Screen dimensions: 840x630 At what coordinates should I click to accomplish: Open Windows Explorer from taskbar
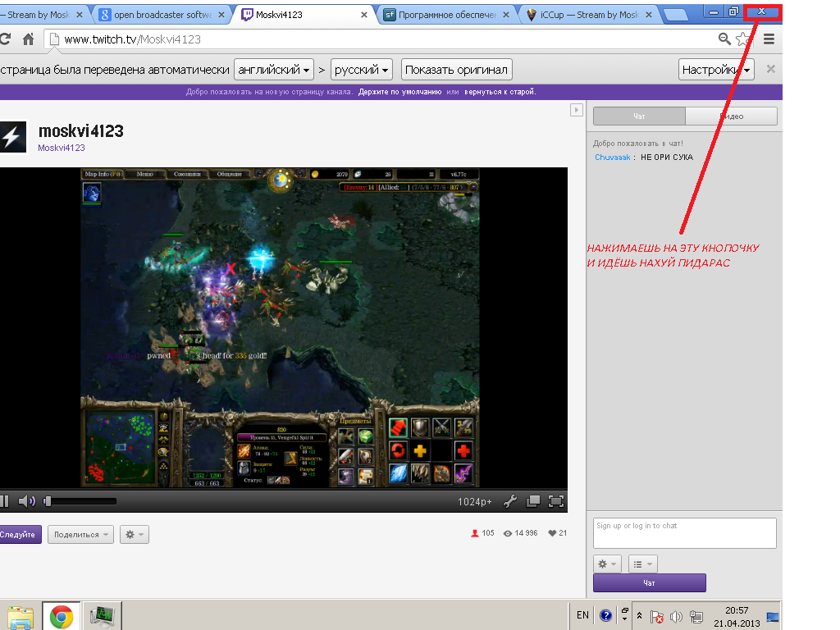(x=21, y=616)
